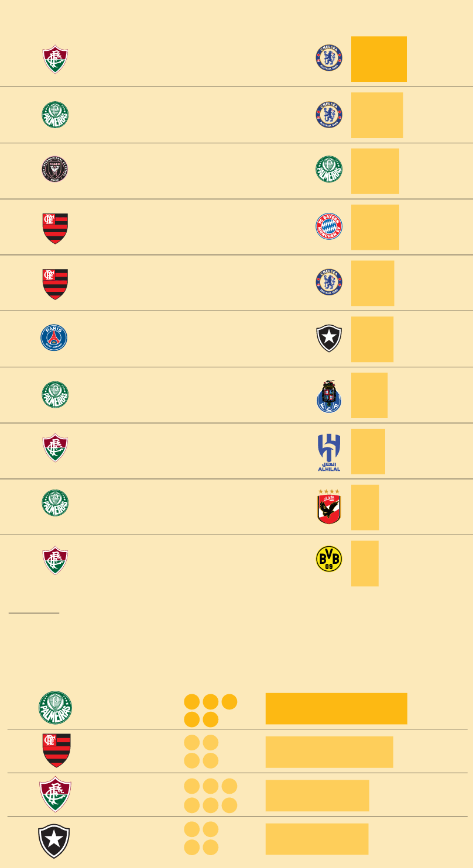Select the Palmeiras crest opposite Al Ahly
Image resolution: width=473 pixels, height=868 pixels.
click(x=55, y=504)
